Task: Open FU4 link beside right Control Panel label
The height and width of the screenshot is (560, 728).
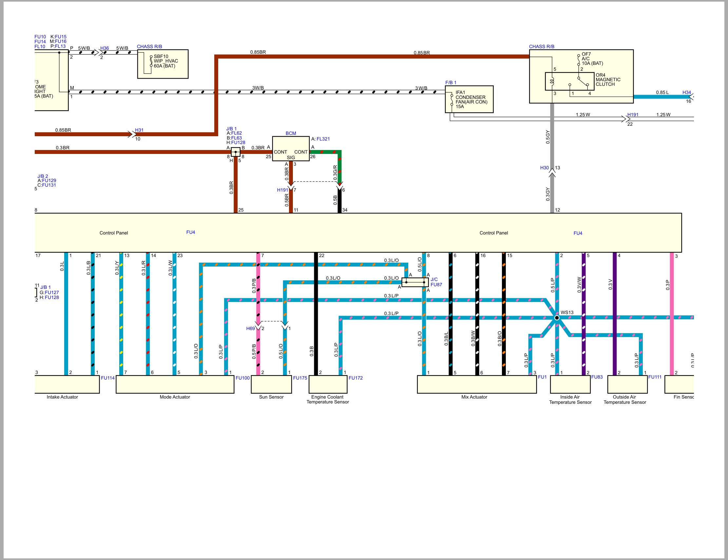Action: coord(578,233)
